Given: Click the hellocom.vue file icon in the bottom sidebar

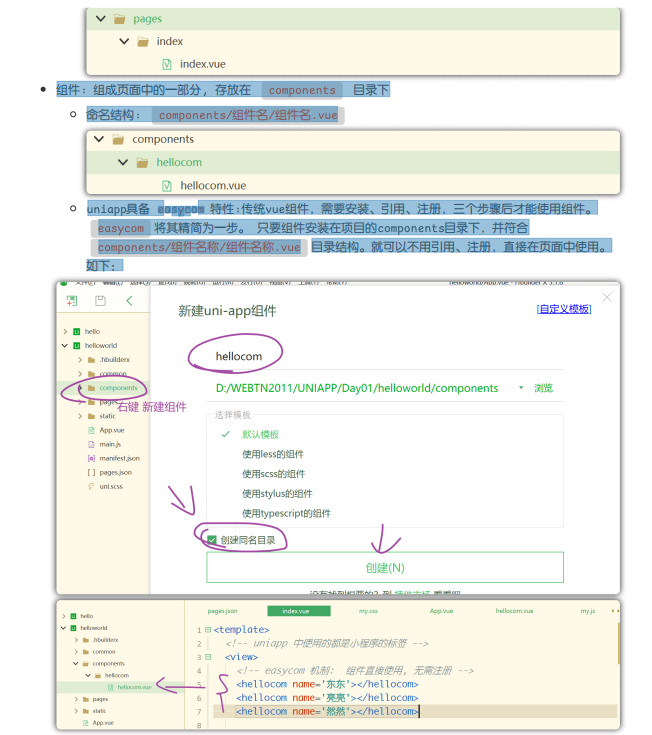Looking at the screenshot, I should [x=111, y=687].
